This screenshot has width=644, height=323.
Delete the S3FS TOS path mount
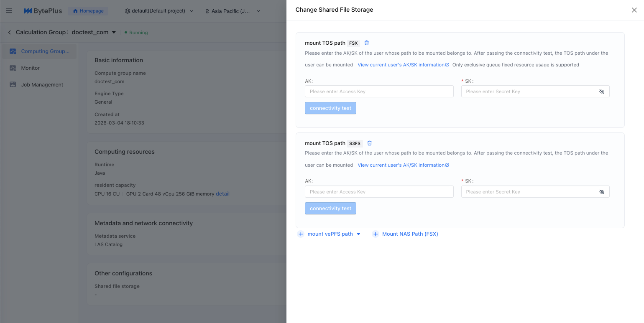click(370, 143)
